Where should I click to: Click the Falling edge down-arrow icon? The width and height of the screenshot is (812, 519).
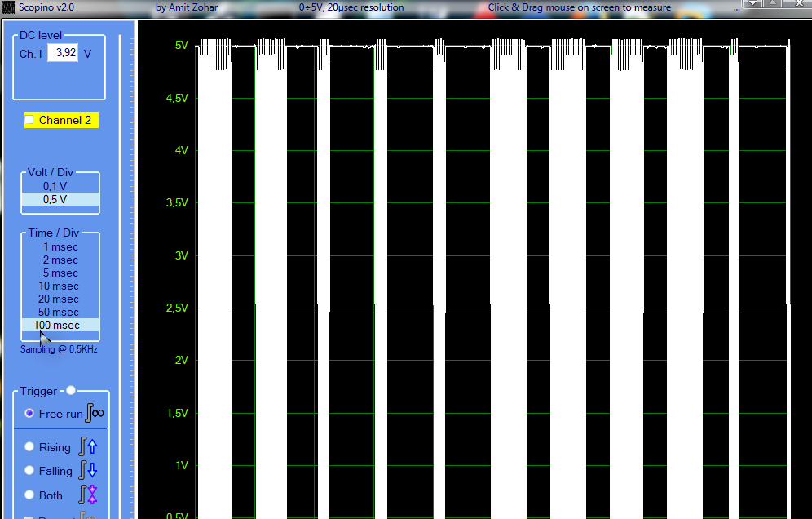point(88,471)
